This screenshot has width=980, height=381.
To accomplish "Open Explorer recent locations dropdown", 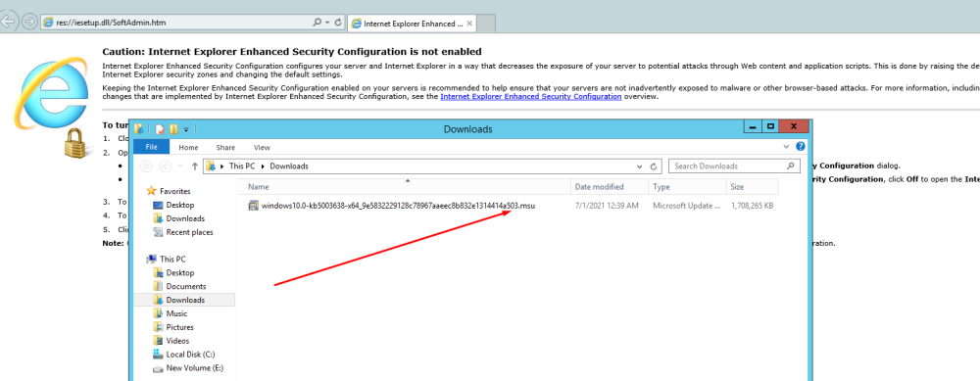I will click(181, 167).
